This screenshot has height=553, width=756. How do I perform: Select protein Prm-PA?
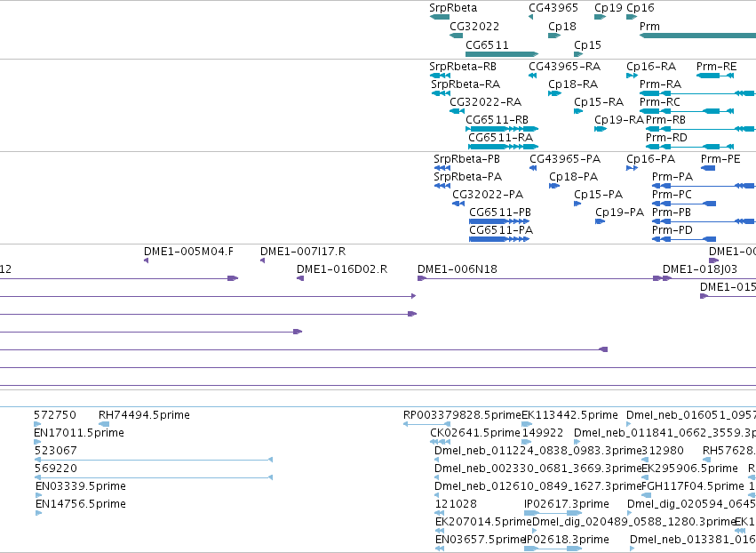click(704, 186)
